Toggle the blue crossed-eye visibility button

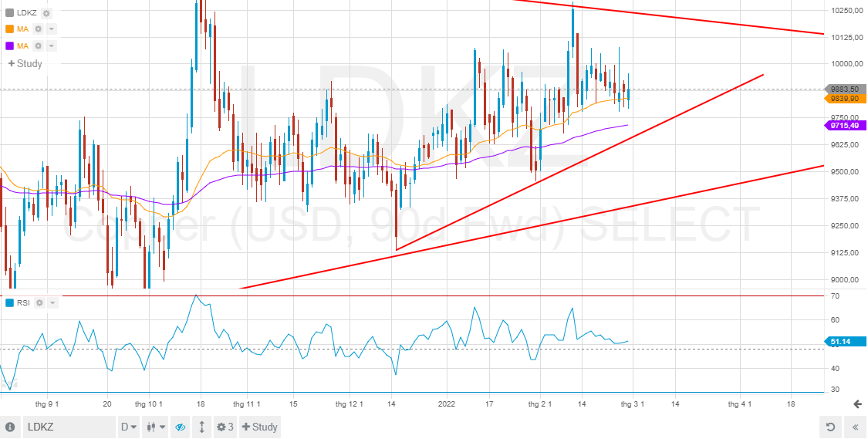tap(180, 427)
